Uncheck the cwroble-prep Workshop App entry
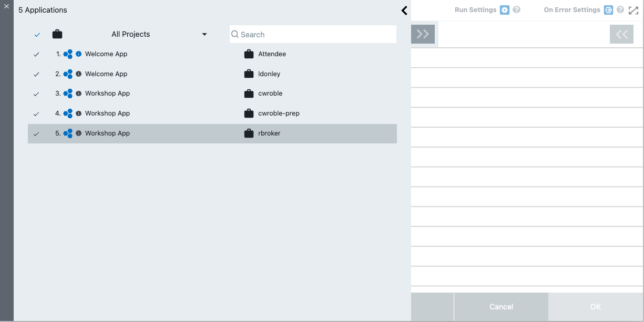644x322 pixels. [x=36, y=113]
